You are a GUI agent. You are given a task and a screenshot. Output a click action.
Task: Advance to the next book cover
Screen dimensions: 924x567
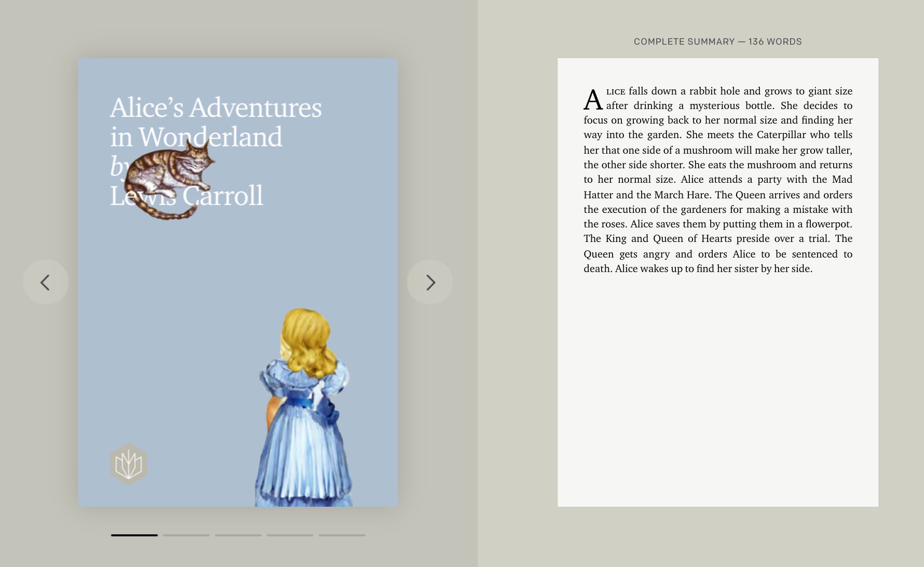pyautogui.click(x=430, y=282)
